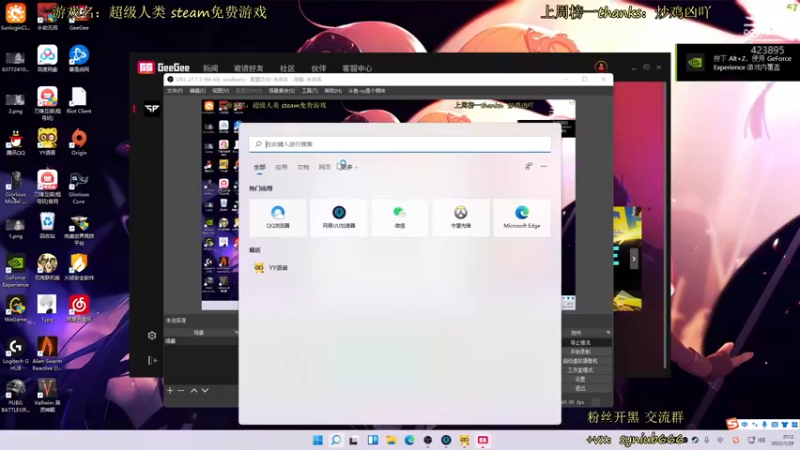
Task: Click the search panel more options ellipsis
Action: (544, 166)
